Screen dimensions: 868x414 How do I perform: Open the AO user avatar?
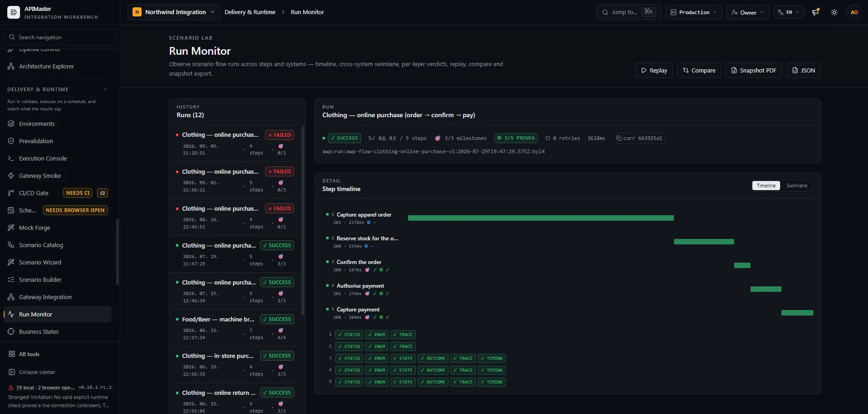854,12
